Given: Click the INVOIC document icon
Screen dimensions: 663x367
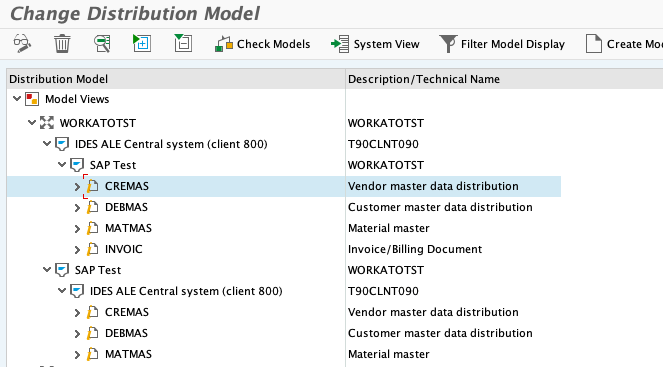Looking at the screenshot, I should [x=92, y=249].
